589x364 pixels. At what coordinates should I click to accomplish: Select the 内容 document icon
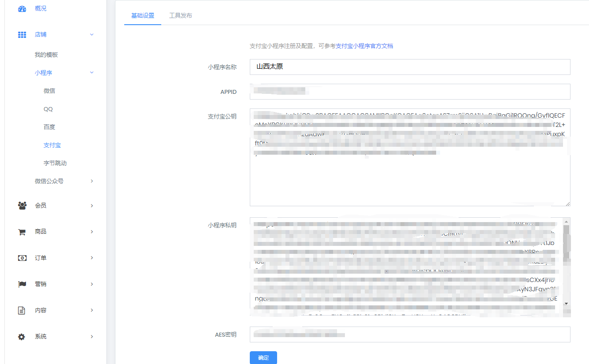21,310
